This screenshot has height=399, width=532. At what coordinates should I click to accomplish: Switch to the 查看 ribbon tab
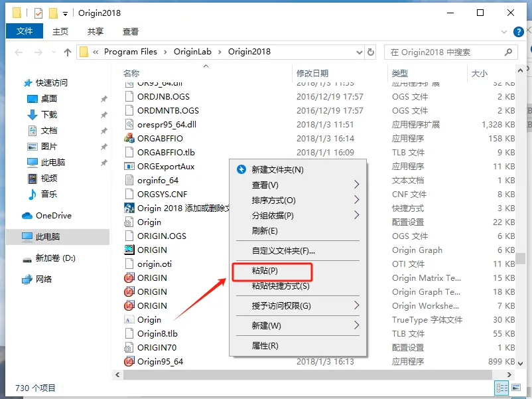(x=130, y=32)
